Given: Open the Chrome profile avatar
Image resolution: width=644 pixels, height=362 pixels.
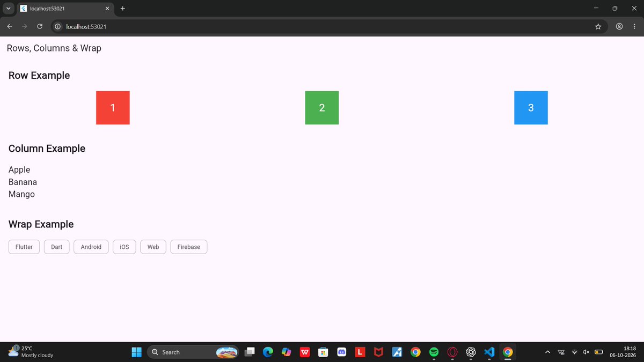Looking at the screenshot, I should click(619, 26).
